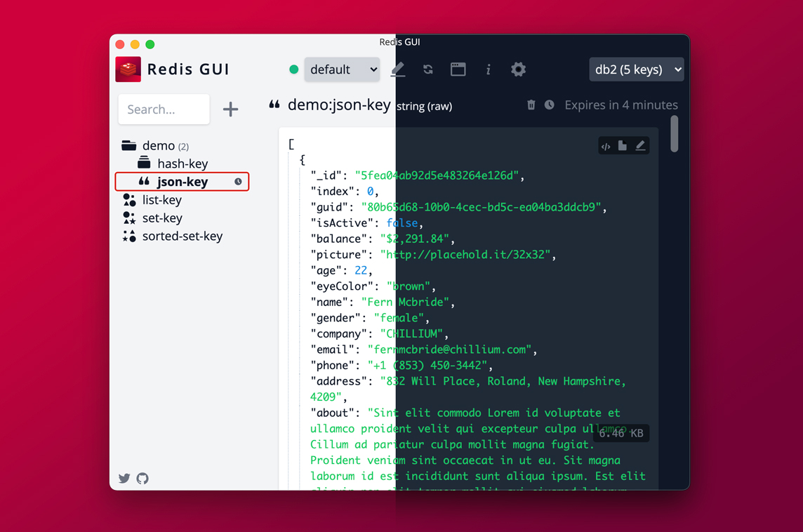
Task: Click the quote icon before demo:json-key title
Action: 274,105
